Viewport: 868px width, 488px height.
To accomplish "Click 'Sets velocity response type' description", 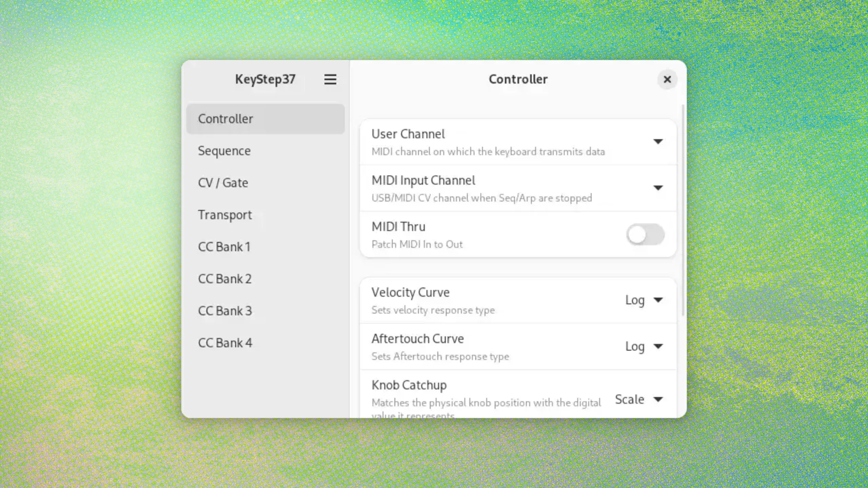I will pos(433,310).
